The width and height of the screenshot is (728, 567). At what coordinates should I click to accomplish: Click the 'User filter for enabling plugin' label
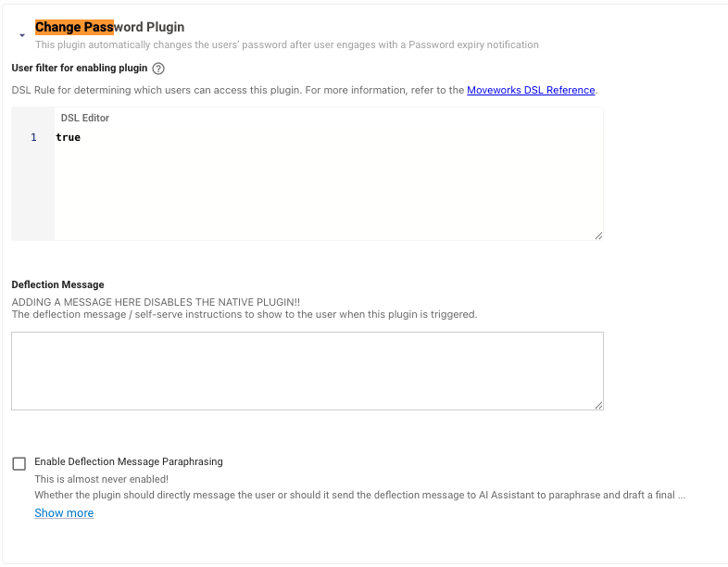[x=80, y=68]
